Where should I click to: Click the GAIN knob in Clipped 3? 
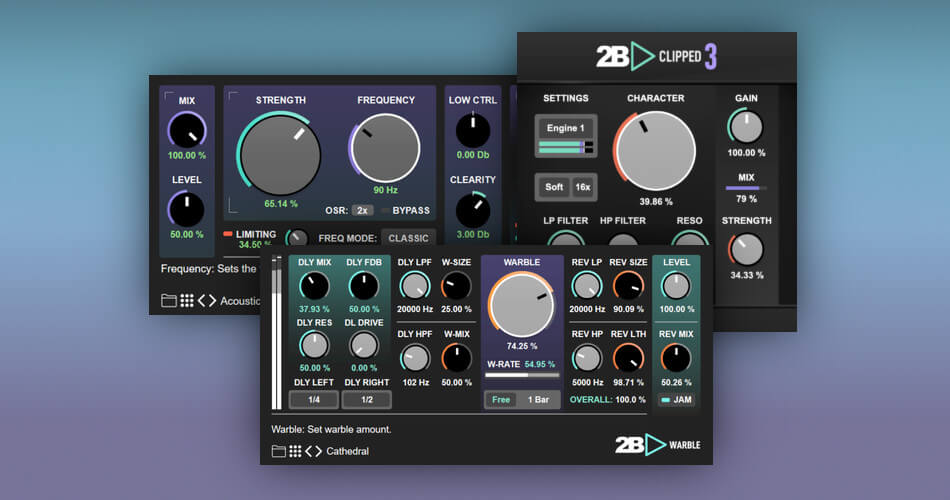(x=746, y=127)
